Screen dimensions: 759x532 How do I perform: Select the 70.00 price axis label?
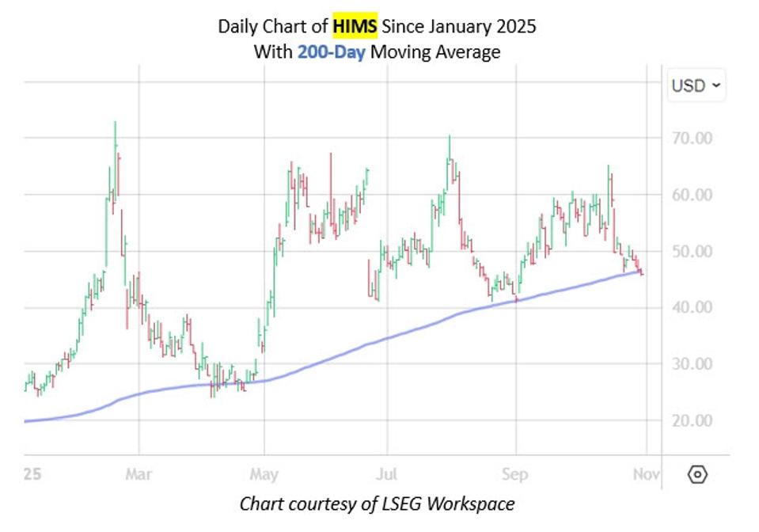coord(691,139)
